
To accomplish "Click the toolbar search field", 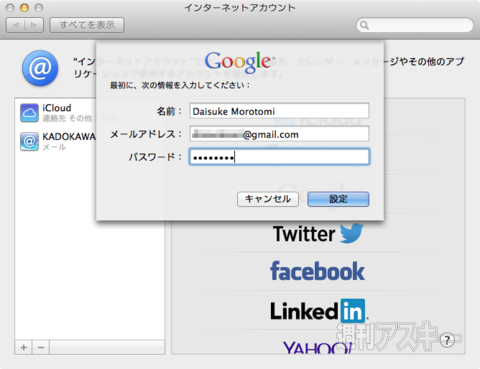I will (415, 25).
